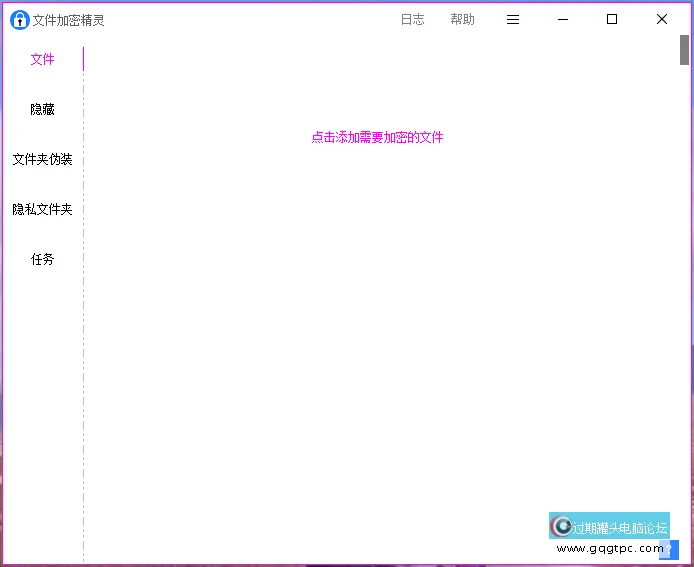Click the 过期罐头电脑论坛 banner text
Screen dimensions: 694x567
click(x=619, y=528)
